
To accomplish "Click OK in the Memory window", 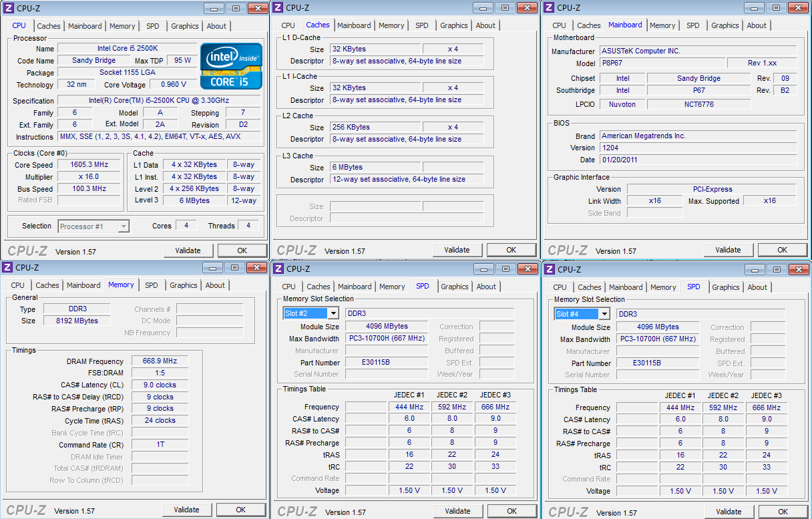I will point(240,510).
